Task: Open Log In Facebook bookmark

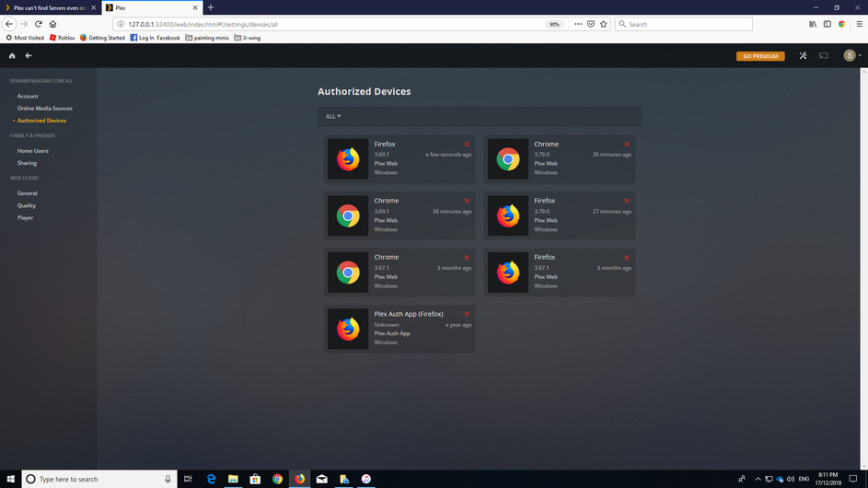Action: pos(155,38)
